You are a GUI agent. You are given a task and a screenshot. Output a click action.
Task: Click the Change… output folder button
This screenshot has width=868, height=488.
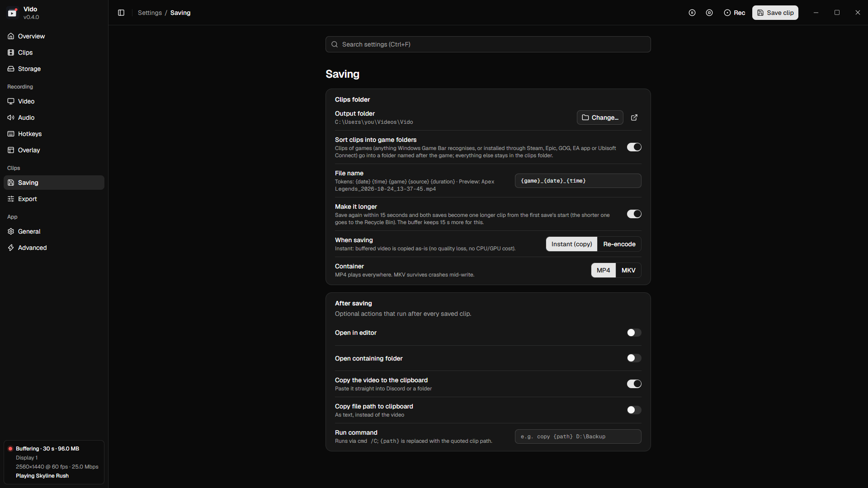[x=600, y=117]
